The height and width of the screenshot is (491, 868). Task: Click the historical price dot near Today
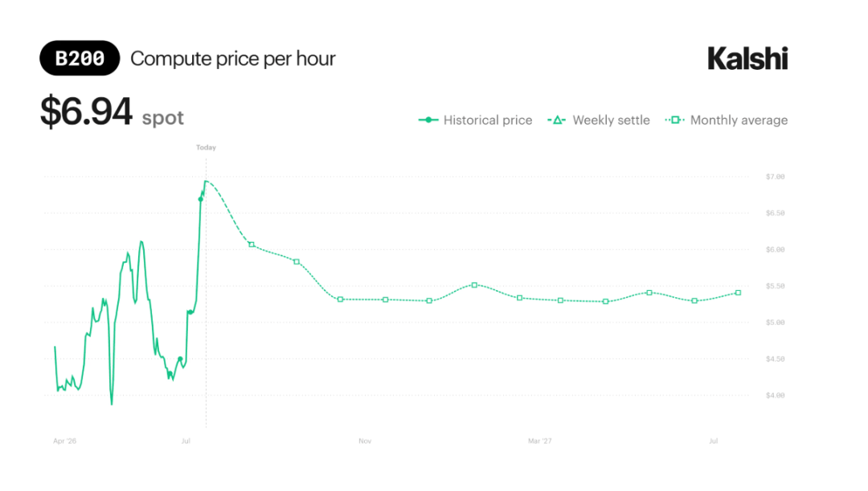200,199
